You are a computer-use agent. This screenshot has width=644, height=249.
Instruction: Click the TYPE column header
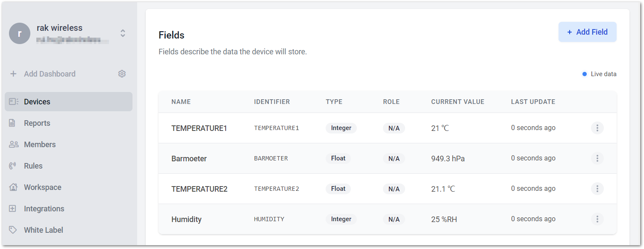point(334,102)
